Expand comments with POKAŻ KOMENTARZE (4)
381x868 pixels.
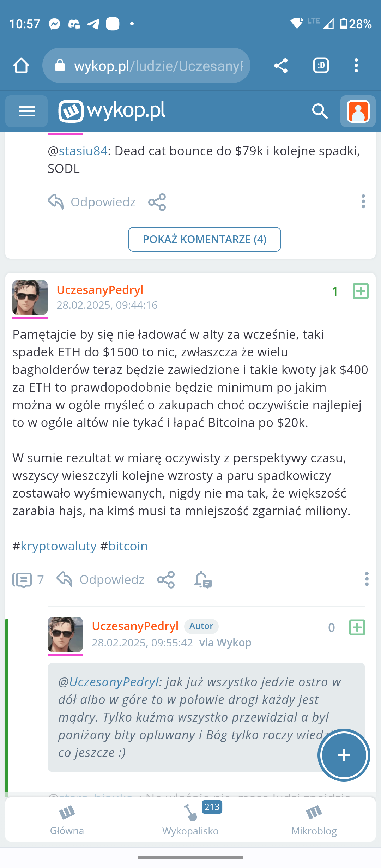pos(205,239)
